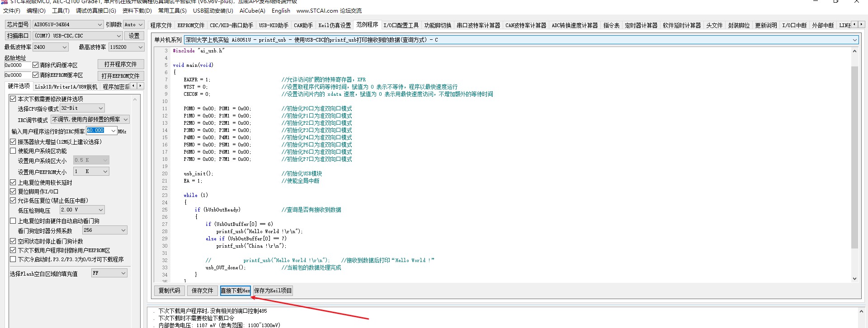Open 资料下载(D) menu
868x328 pixels.
pos(137,10)
